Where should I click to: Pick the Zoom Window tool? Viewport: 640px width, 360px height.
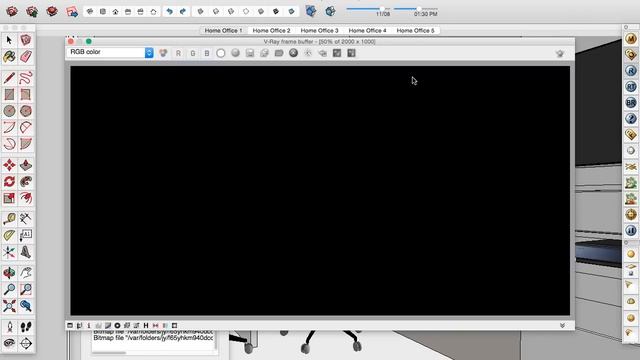point(26,289)
